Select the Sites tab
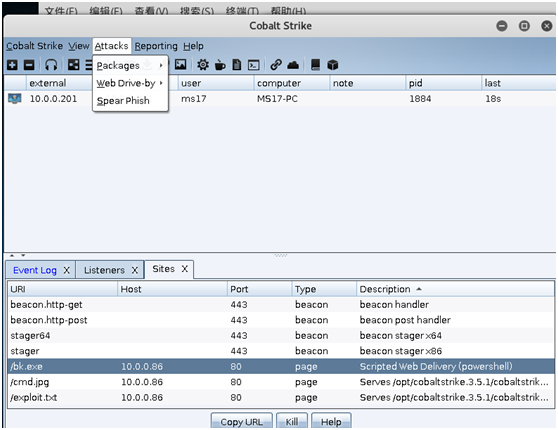 coord(163,269)
